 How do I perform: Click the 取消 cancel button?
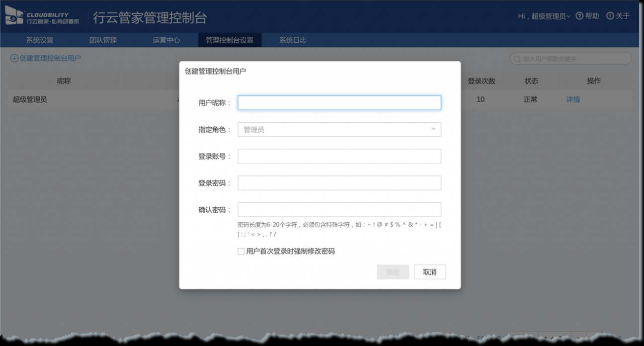pyautogui.click(x=430, y=272)
